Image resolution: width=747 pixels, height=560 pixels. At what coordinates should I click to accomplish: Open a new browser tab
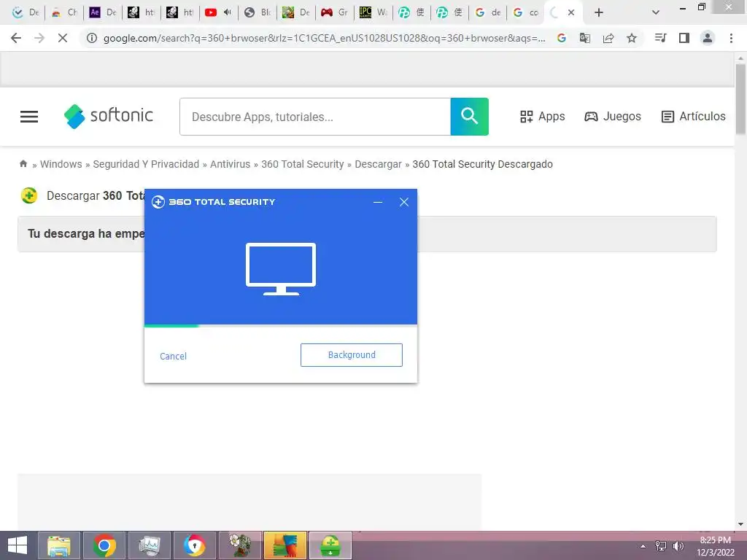click(599, 12)
